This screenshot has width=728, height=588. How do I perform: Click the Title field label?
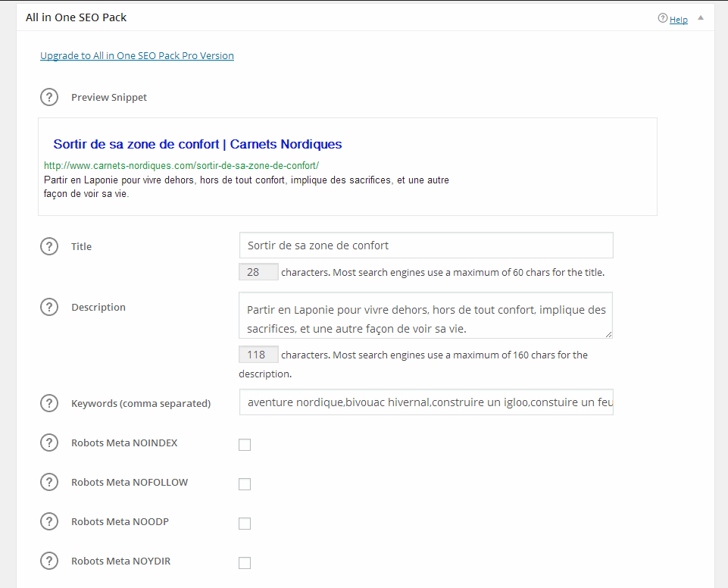coord(81,246)
